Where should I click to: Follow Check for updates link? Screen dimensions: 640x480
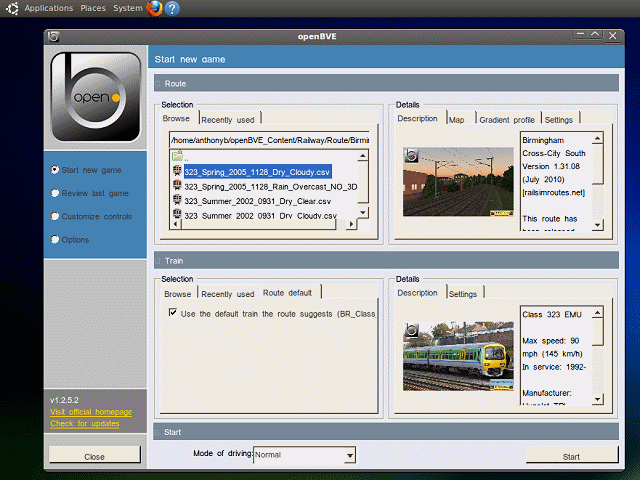click(x=84, y=423)
